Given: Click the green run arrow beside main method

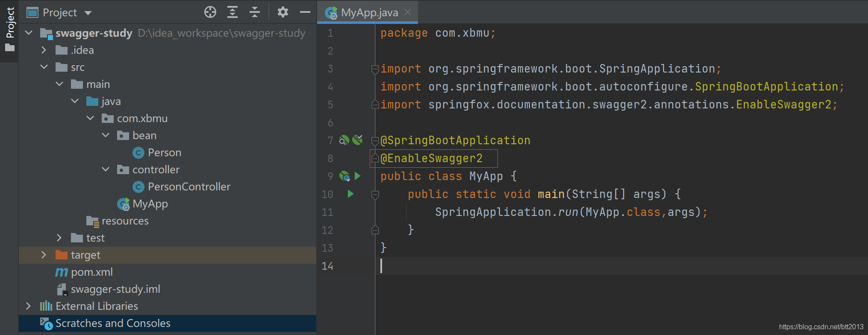Looking at the screenshot, I should click(350, 194).
